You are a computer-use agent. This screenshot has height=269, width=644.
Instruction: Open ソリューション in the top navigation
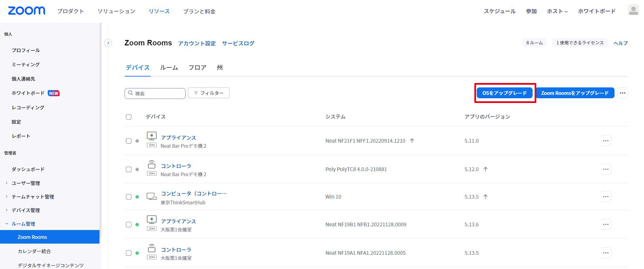116,11
